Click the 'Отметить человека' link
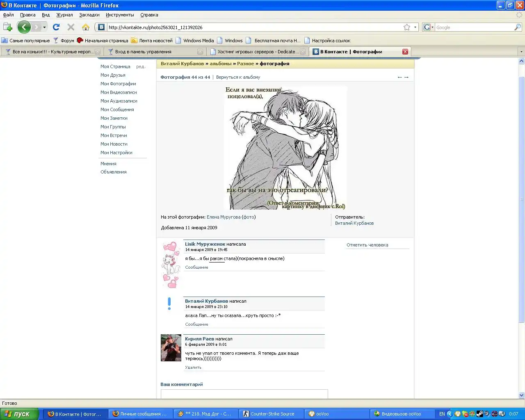525x420 pixels. (x=367, y=245)
